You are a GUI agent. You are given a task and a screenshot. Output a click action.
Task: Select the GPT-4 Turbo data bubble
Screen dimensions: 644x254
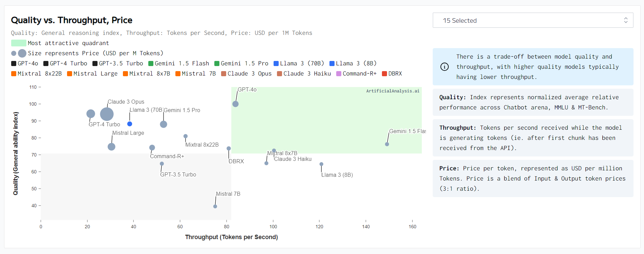(91, 114)
